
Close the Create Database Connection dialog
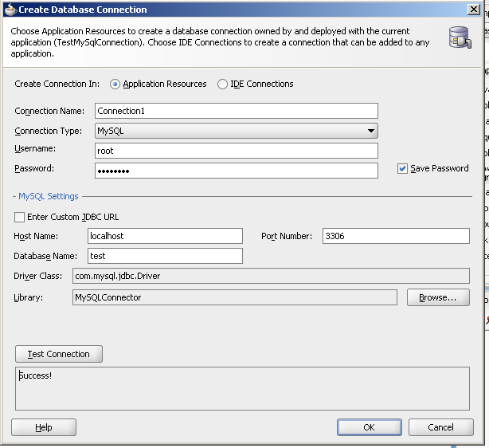point(472,10)
